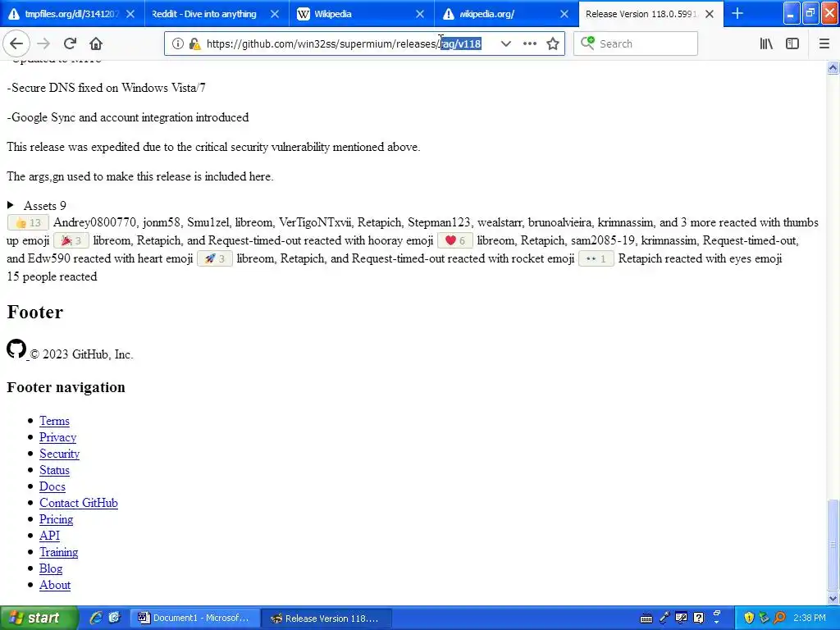Open the Privacy footer link
The height and width of the screenshot is (630, 840).
(58, 437)
